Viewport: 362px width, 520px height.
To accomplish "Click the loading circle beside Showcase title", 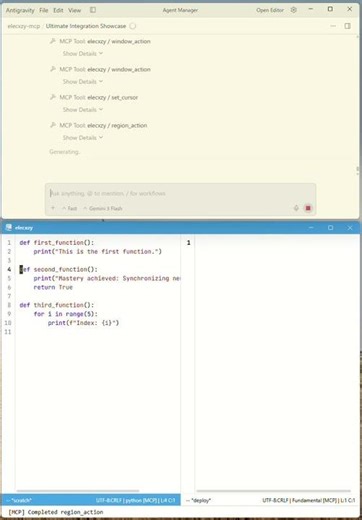I will 133,26.
